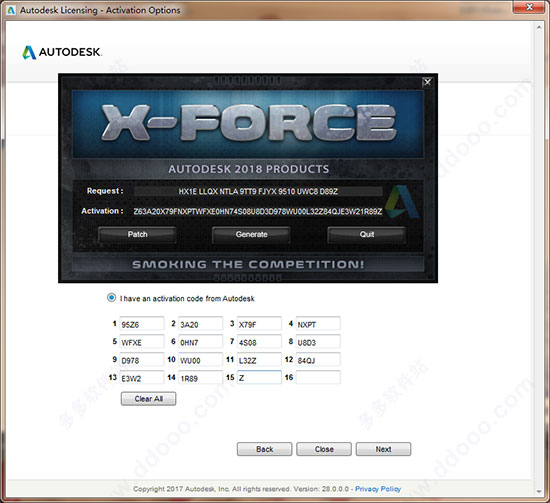Viewport: 550px width, 503px height.
Task: Click activation field 5 containing WFXE
Action: click(142, 342)
